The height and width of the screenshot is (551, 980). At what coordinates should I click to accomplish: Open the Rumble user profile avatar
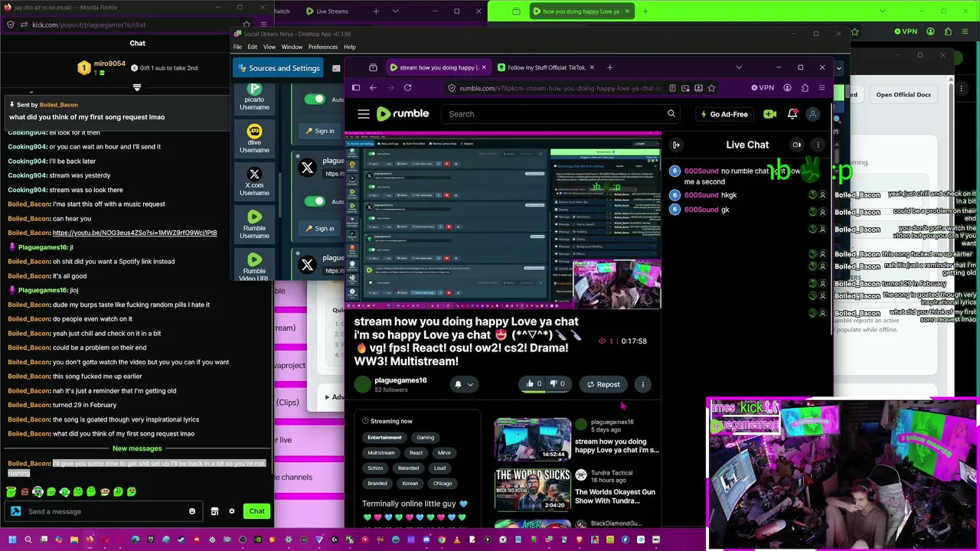pyautogui.click(x=813, y=114)
